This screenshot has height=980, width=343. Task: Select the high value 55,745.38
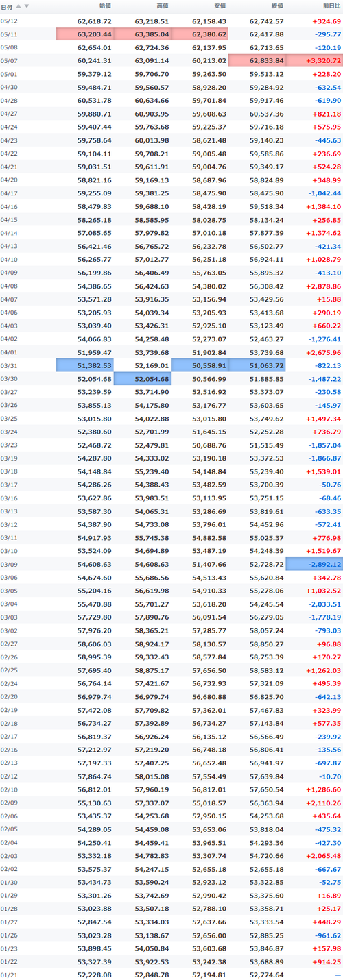point(152,537)
